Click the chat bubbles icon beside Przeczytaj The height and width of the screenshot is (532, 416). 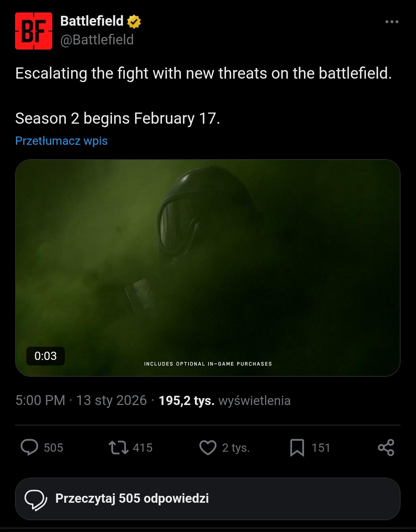pos(36,499)
